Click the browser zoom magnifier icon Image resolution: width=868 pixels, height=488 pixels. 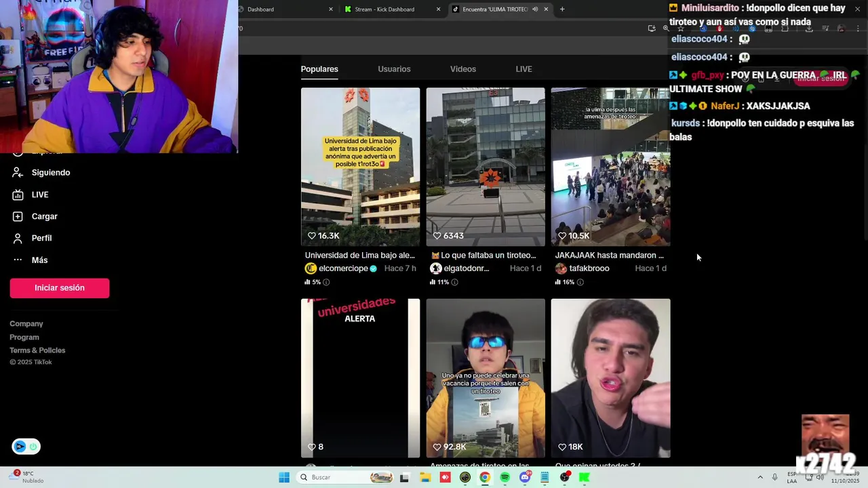click(x=667, y=28)
